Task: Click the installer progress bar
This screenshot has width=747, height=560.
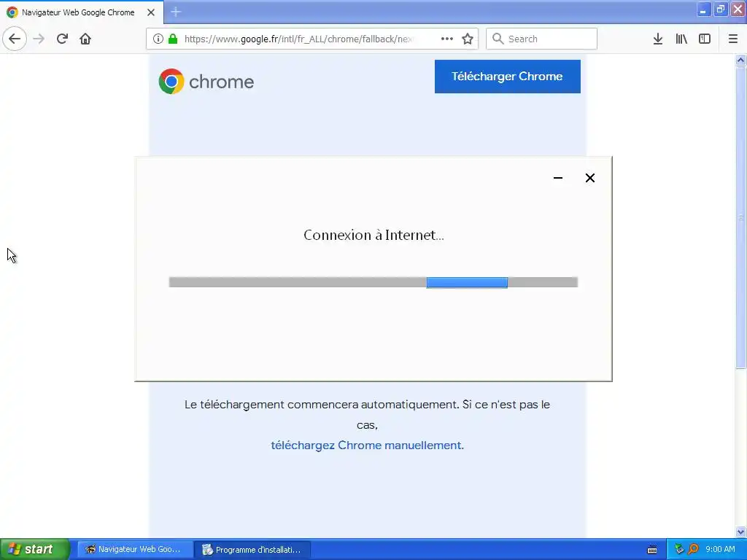Action: click(373, 282)
